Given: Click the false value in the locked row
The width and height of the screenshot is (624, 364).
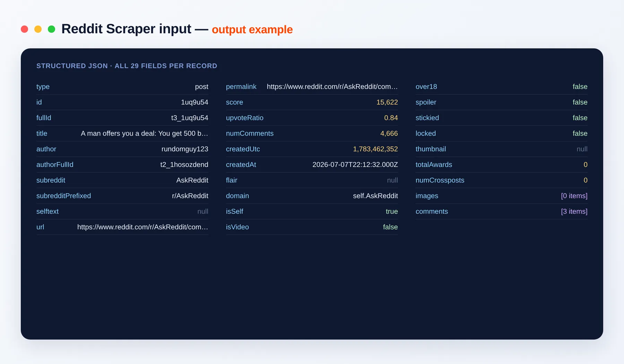Looking at the screenshot, I should point(580,133).
